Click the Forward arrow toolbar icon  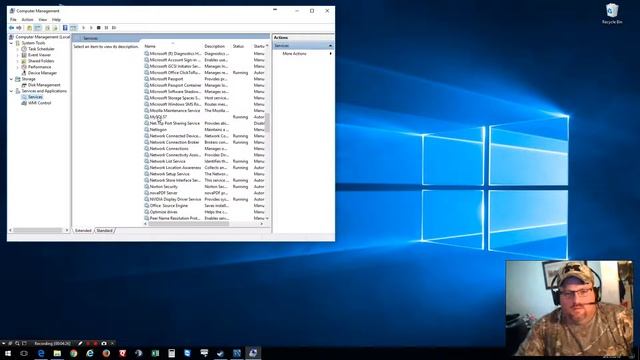19,28
